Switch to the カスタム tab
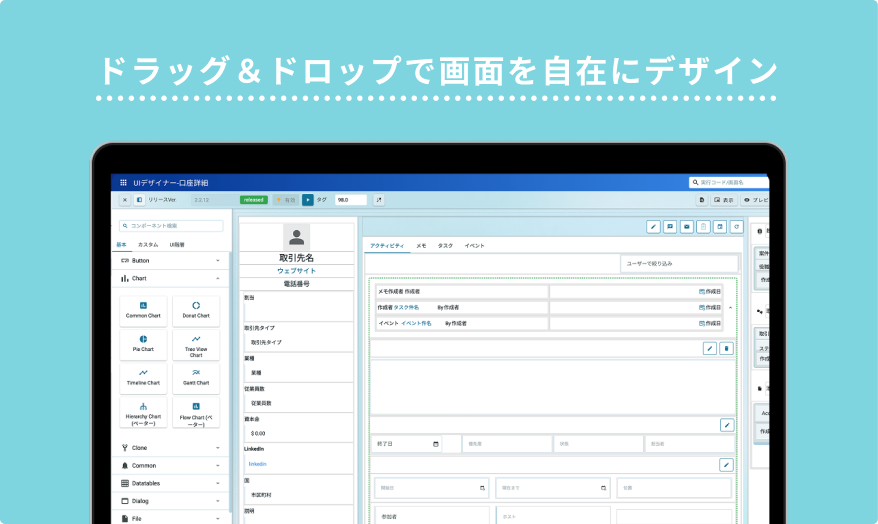Viewport: 878px width, 524px height. coord(148,245)
